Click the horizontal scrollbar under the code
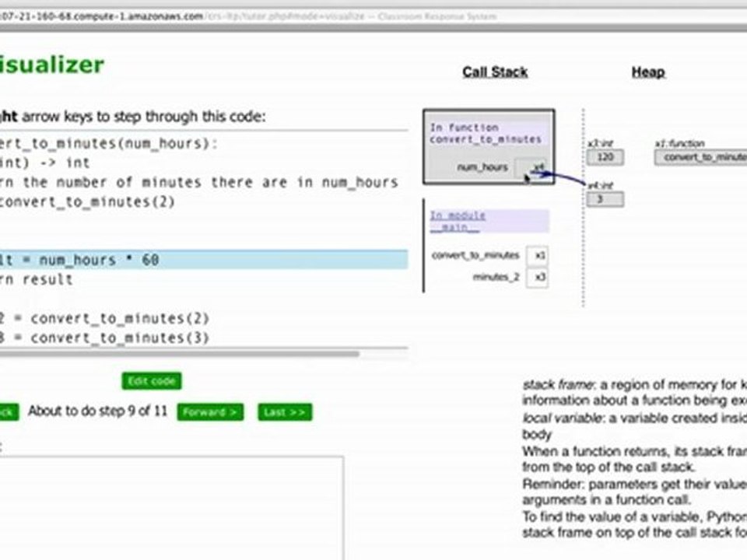This screenshot has height=560, width=747. pos(179,353)
